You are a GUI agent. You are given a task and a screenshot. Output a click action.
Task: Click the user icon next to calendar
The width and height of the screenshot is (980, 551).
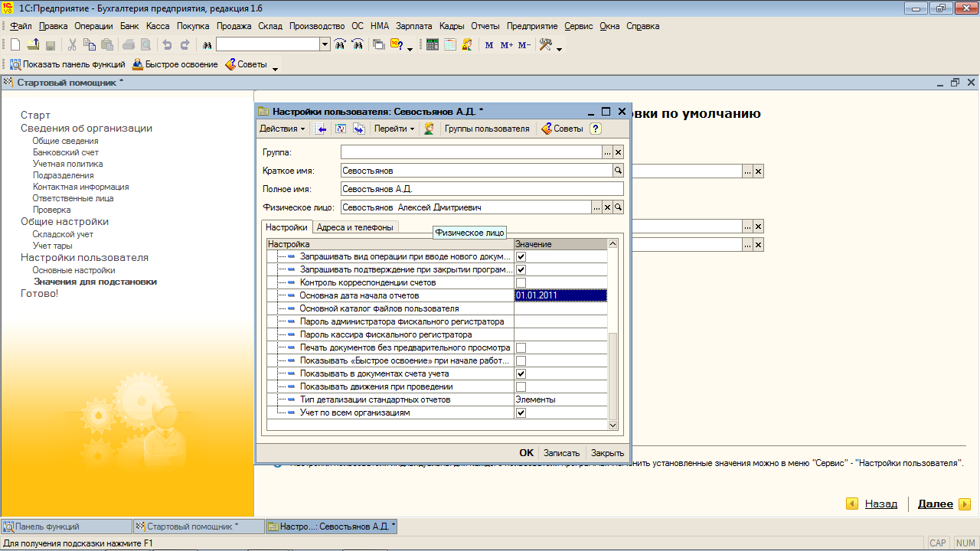[467, 45]
